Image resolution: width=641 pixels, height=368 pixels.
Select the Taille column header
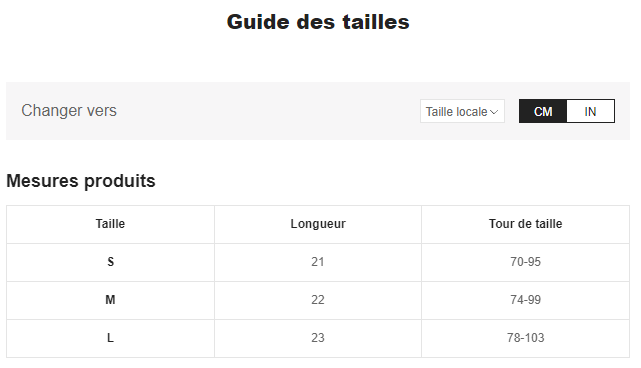tap(110, 224)
